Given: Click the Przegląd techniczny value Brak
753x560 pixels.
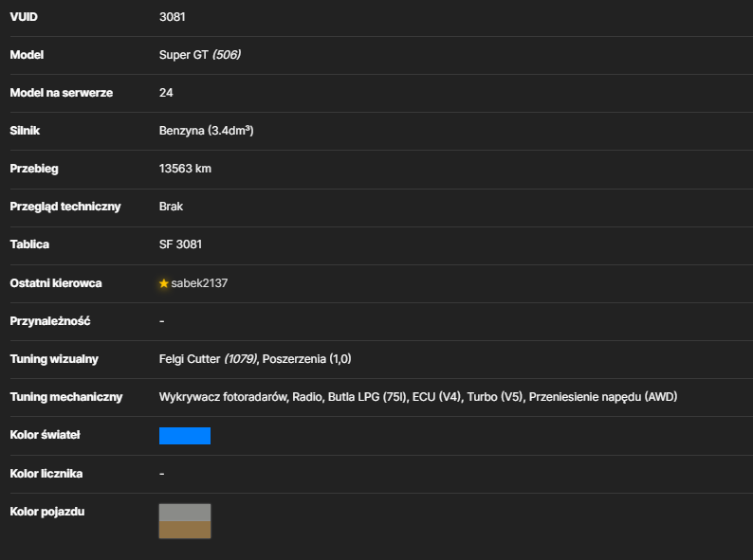Looking at the screenshot, I should (x=171, y=207).
